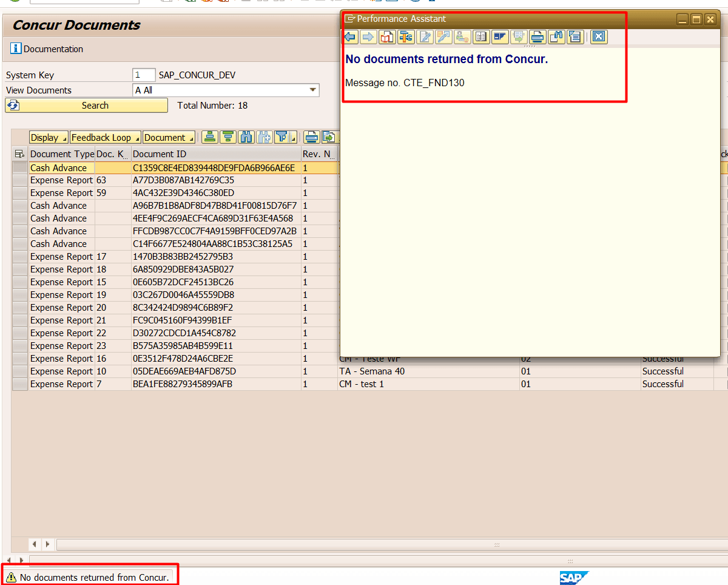Click the back arrow in Performance Assistant toolbar
This screenshot has width=728, height=585.
[x=351, y=37]
